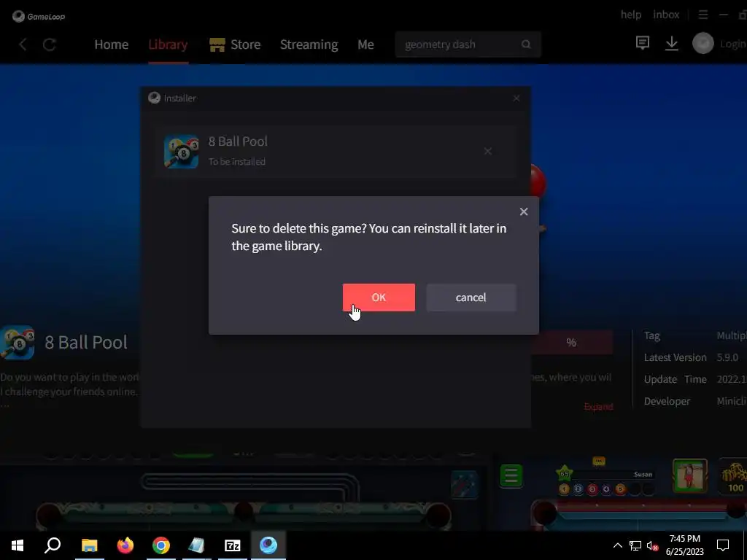Open the Home tab
Screen dimensions: 747x560
(x=112, y=44)
